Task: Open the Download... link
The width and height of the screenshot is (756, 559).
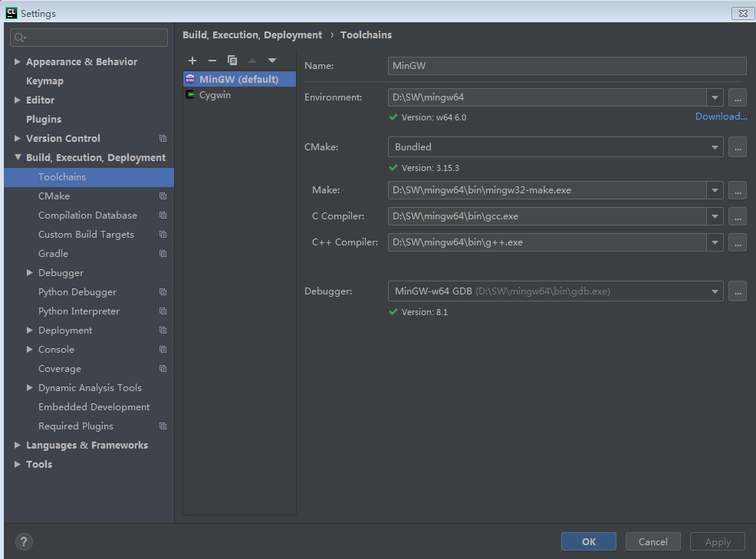Action: (x=721, y=116)
